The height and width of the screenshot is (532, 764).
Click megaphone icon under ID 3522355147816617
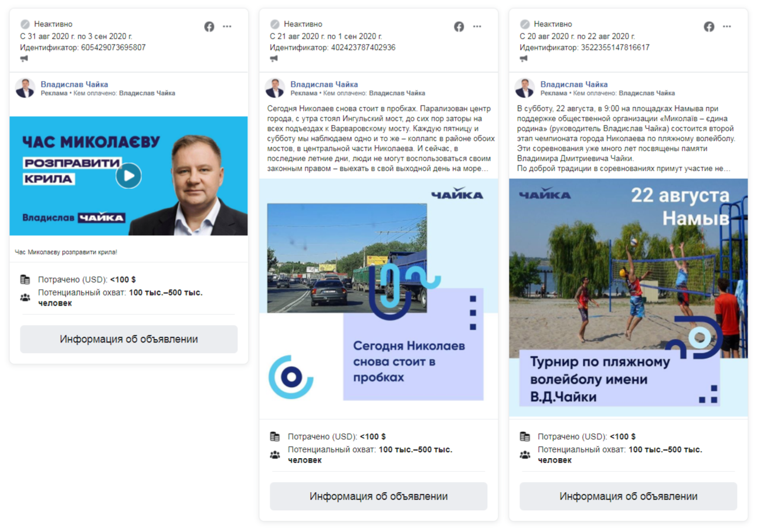(x=524, y=59)
